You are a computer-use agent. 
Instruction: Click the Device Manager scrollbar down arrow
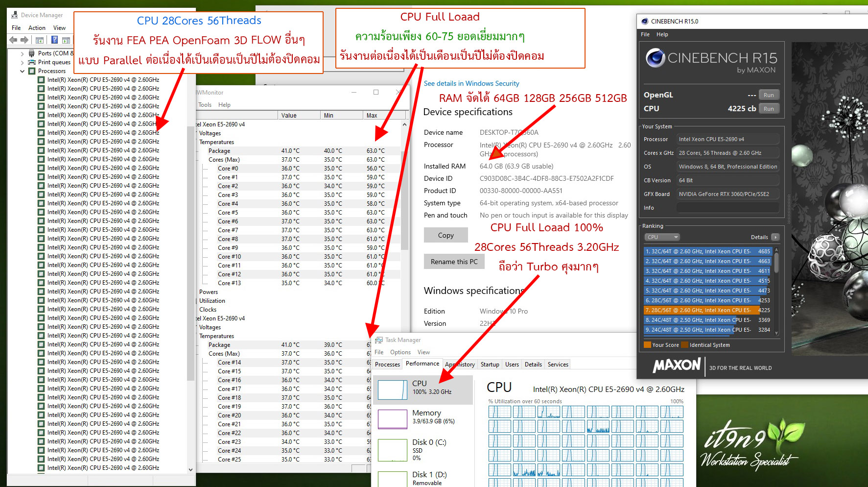(x=191, y=469)
